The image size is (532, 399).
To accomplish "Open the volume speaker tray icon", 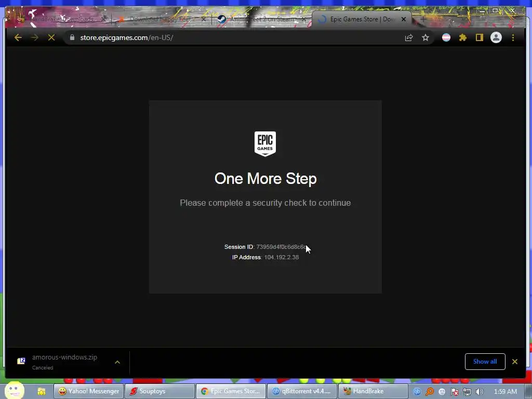I will tap(480, 392).
